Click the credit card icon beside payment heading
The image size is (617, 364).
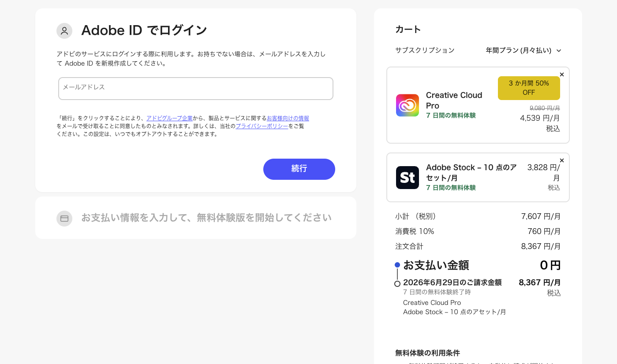coord(64,219)
